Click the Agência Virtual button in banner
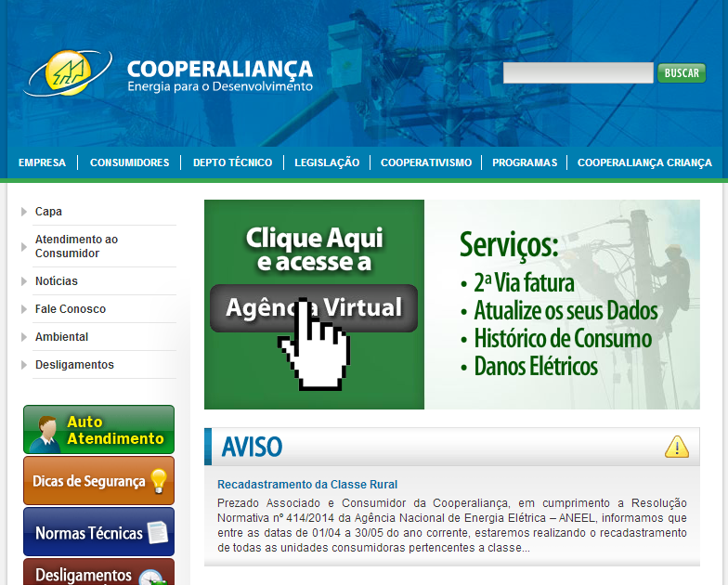Image resolution: width=728 pixels, height=585 pixels. coord(314,308)
